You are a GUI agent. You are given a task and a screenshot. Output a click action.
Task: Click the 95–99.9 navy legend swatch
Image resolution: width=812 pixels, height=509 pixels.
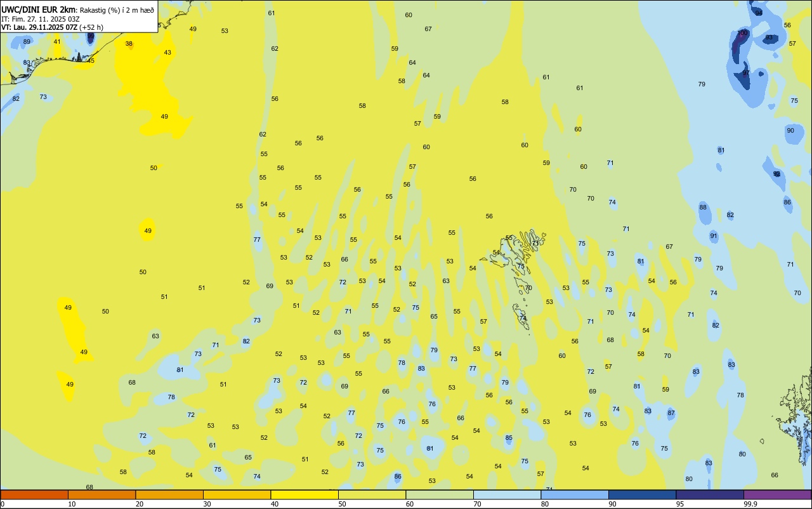tap(710, 494)
